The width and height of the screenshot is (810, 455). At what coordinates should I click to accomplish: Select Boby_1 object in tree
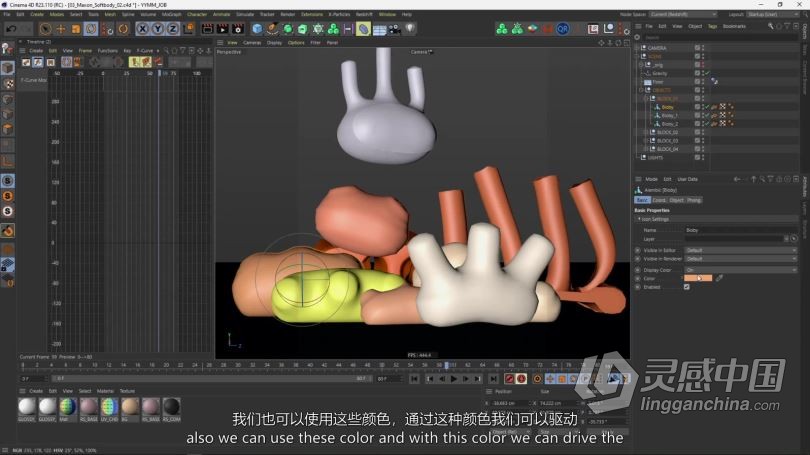(x=669, y=116)
